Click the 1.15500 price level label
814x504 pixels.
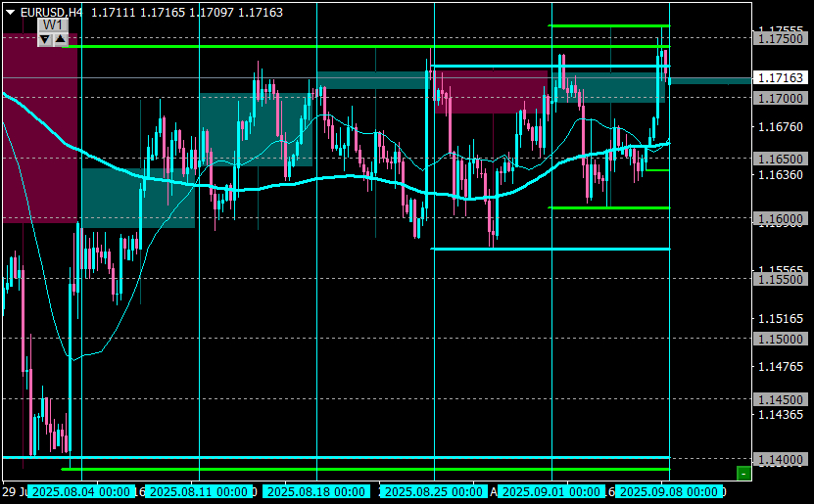pyautogui.click(x=781, y=280)
